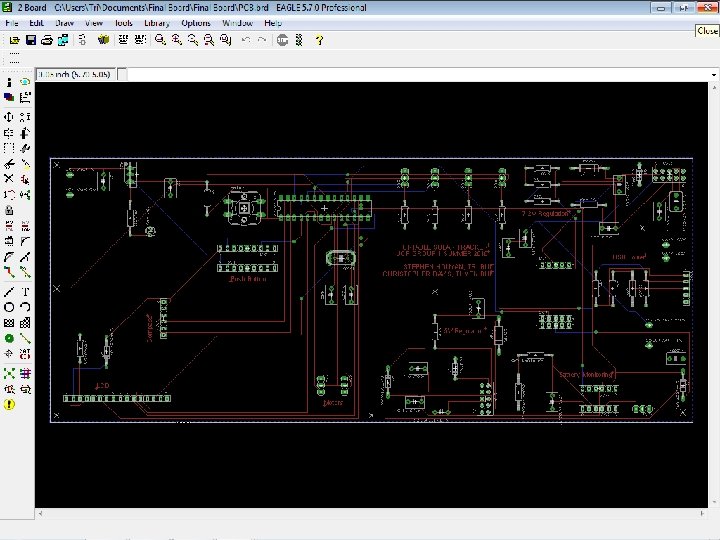720x540 pixels.
Task: Click the Board Lock tool icon
Action: (x=9, y=211)
